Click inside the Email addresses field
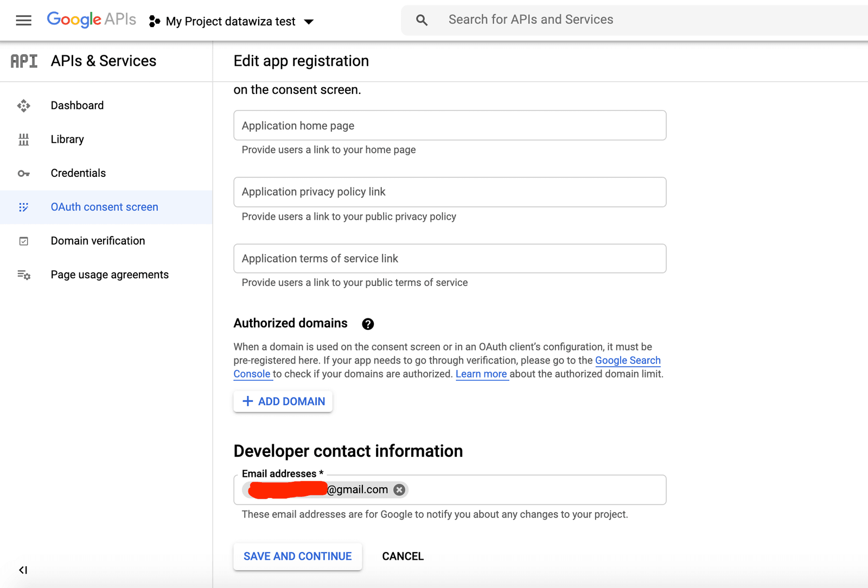Image resolution: width=868 pixels, height=588 pixels. (450, 490)
